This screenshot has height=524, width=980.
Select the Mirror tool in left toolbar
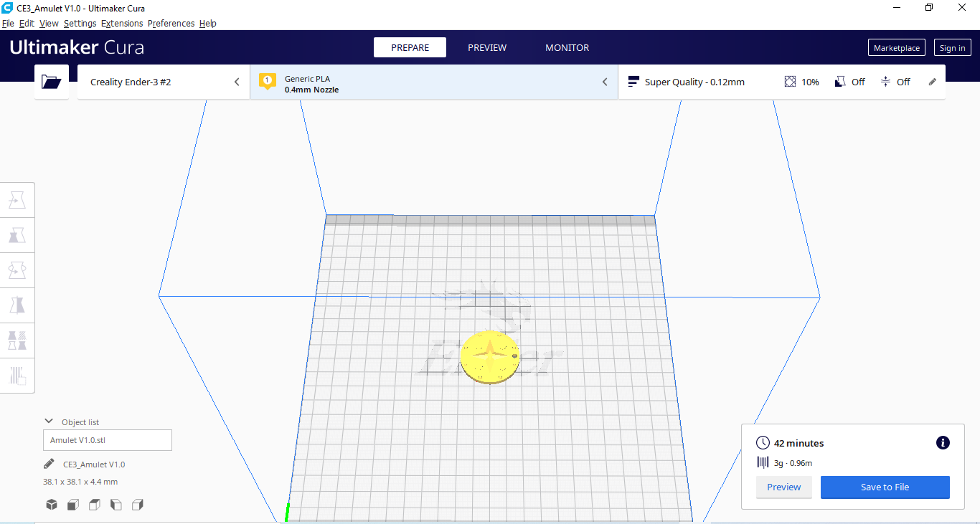point(17,305)
